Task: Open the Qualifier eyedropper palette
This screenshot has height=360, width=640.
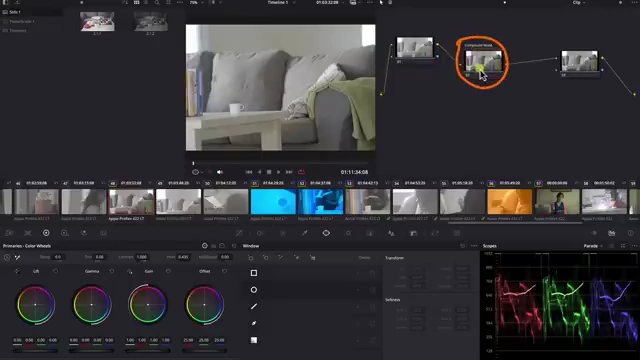Action: (x=304, y=233)
